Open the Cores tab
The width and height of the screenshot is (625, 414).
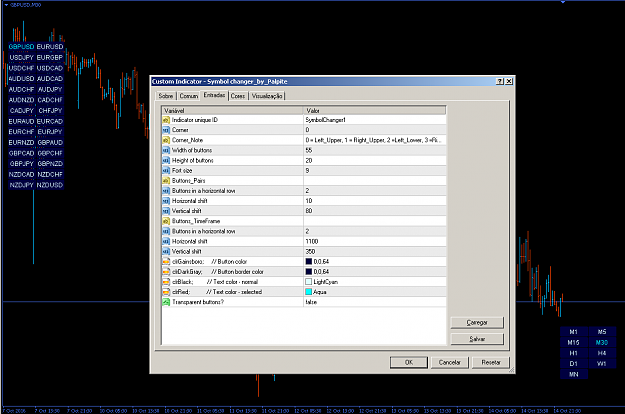238,96
